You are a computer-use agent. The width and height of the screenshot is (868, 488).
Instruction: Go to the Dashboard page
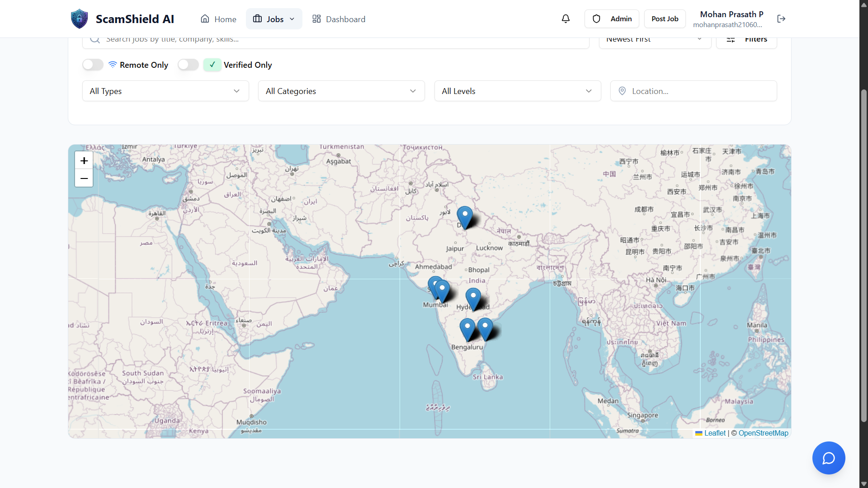[339, 19]
